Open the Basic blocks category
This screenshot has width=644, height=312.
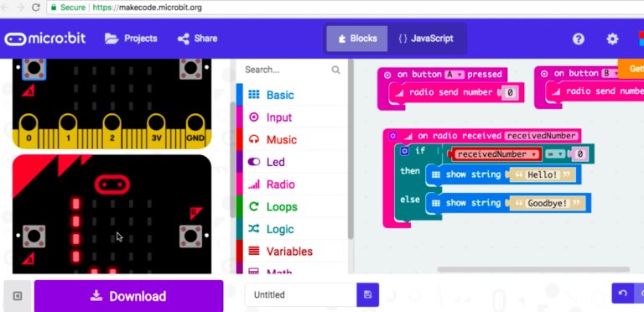click(292, 95)
